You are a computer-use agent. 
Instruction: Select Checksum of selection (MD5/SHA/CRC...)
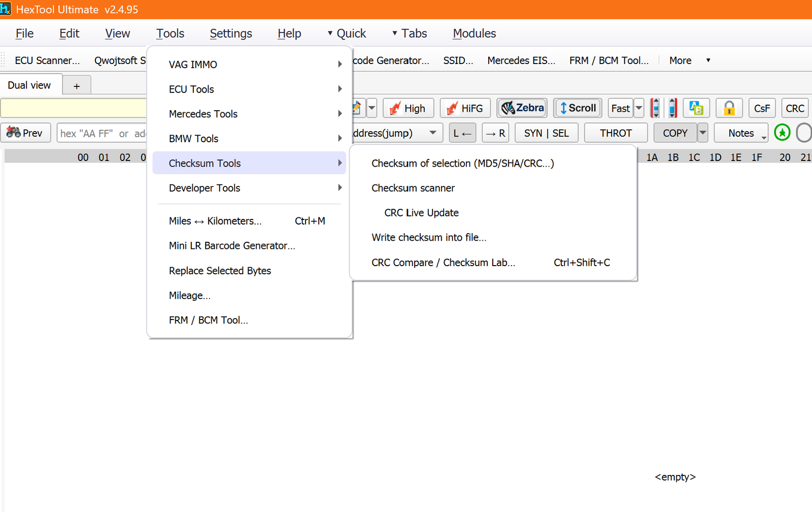click(493, 164)
